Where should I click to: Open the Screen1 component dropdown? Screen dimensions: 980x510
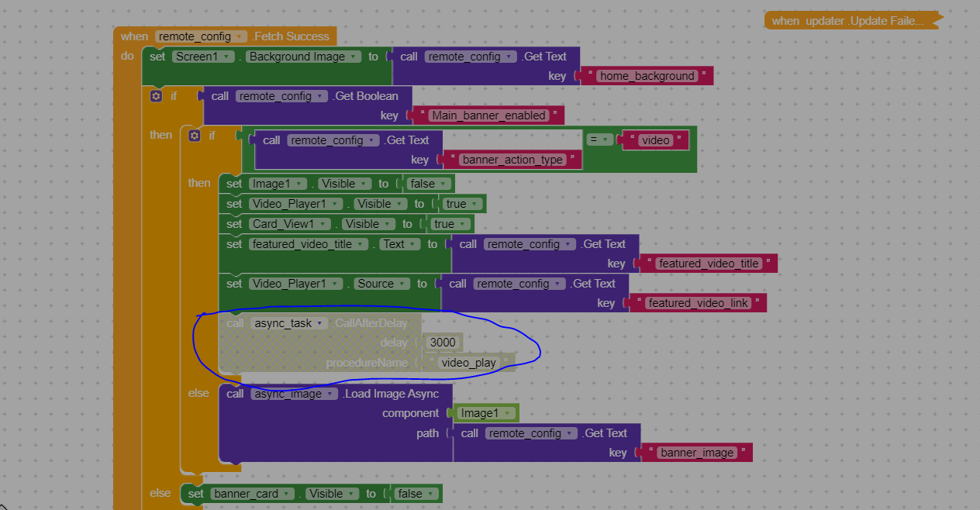pyautogui.click(x=204, y=57)
